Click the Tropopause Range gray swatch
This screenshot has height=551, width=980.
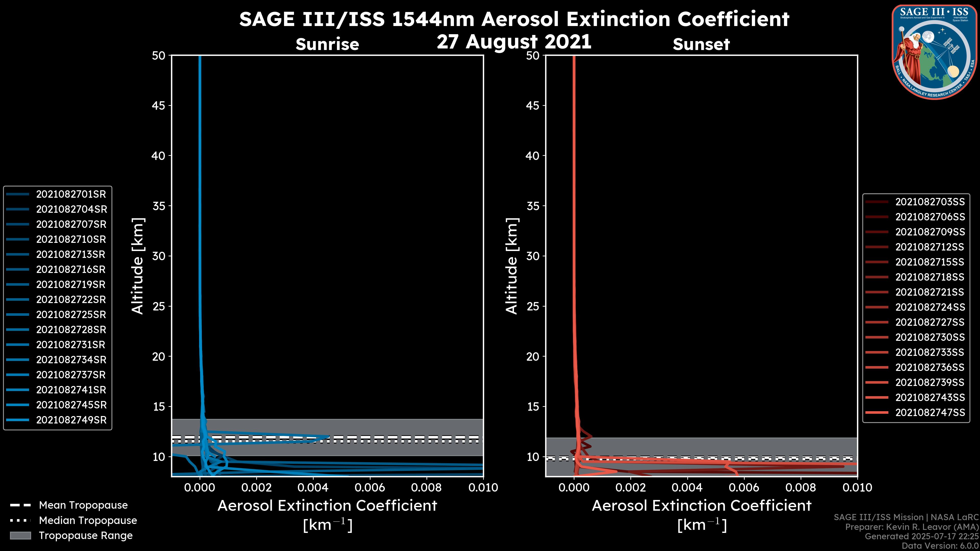click(x=20, y=535)
